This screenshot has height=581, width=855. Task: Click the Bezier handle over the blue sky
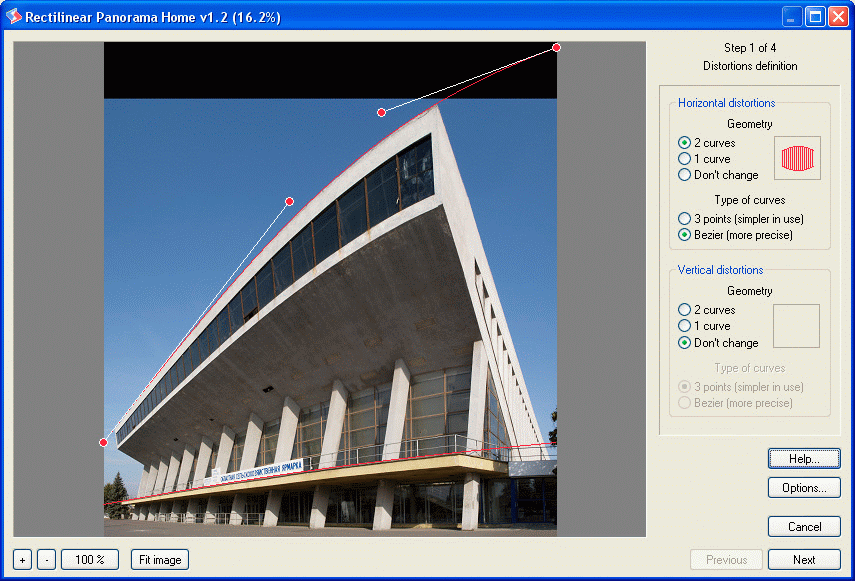click(x=290, y=202)
